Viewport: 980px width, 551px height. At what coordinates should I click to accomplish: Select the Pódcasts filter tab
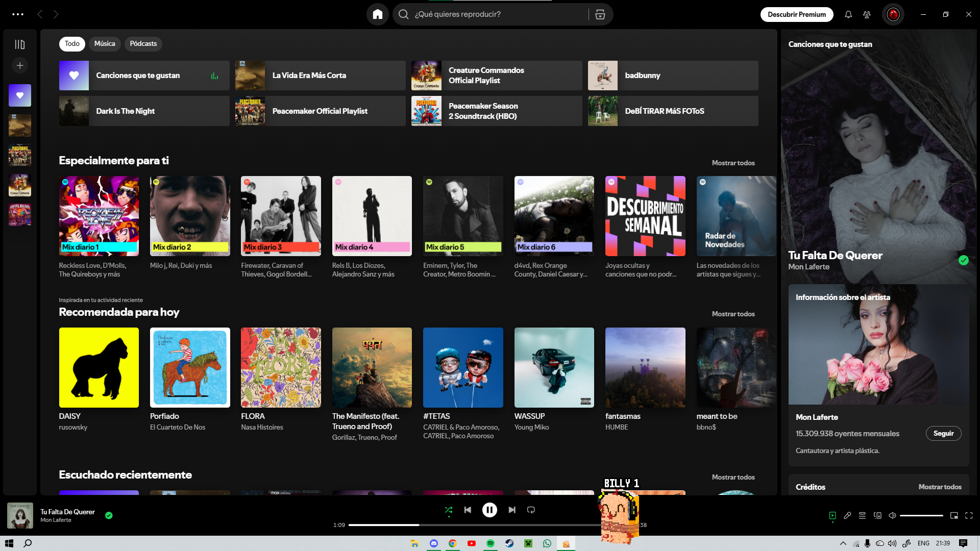coord(143,44)
